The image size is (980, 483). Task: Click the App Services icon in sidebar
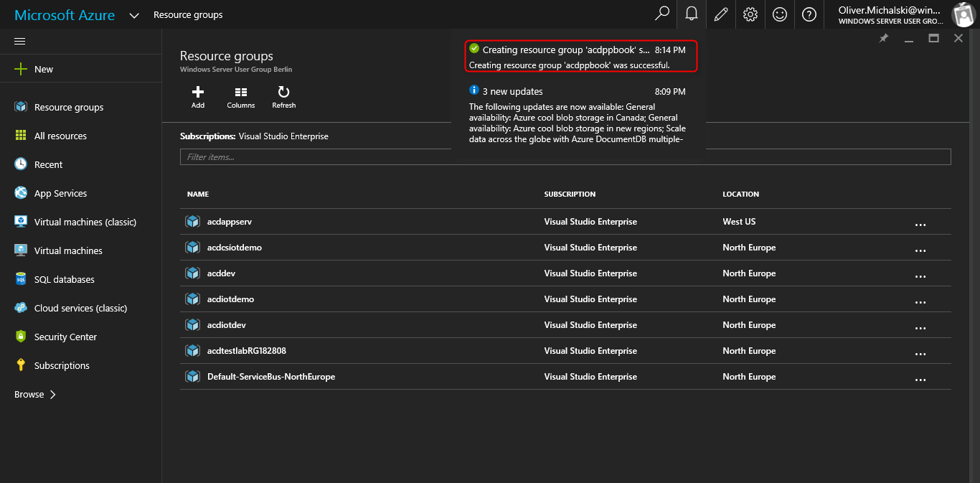tap(21, 193)
